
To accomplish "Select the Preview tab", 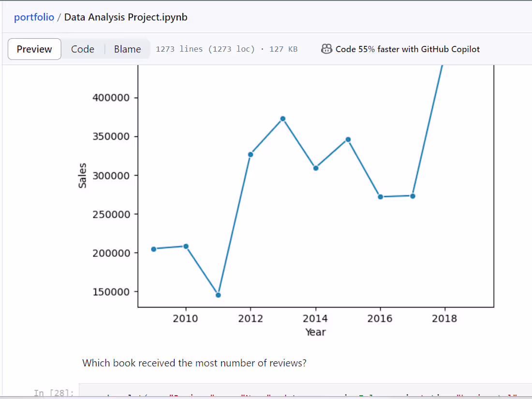I will (x=34, y=49).
